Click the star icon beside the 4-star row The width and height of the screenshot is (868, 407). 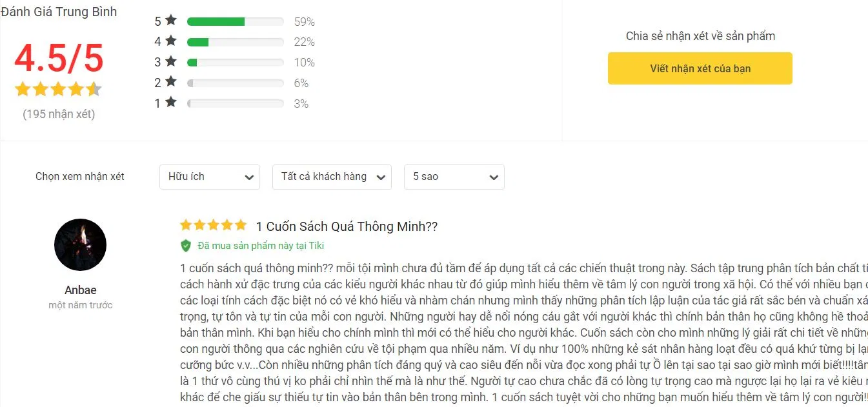click(170, 41)
